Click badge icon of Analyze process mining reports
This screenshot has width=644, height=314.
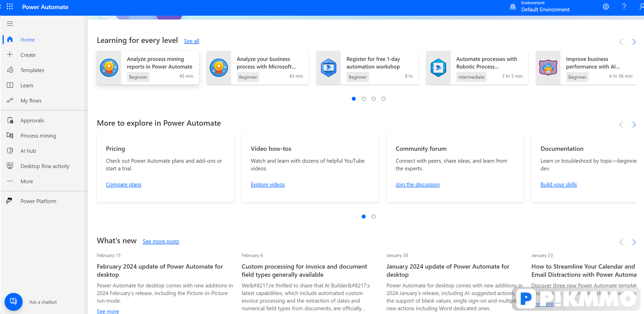tap(109, 68)
